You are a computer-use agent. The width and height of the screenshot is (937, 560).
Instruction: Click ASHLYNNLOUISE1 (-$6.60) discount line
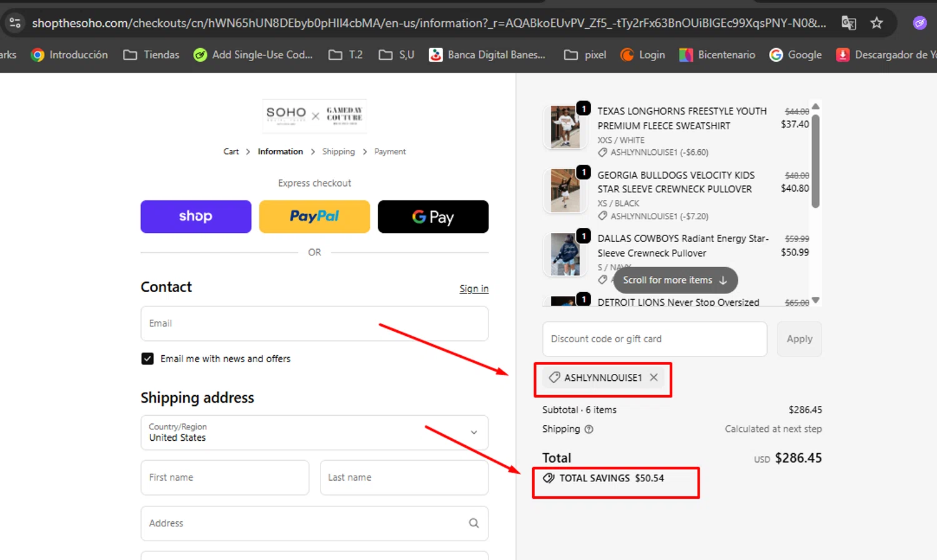click(x=653, y=152)
